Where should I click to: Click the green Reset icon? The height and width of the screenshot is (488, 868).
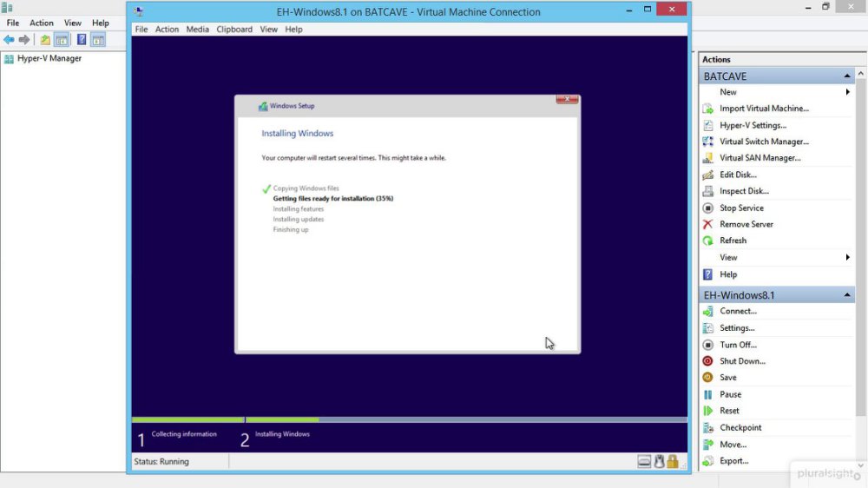tap(707, 411)
